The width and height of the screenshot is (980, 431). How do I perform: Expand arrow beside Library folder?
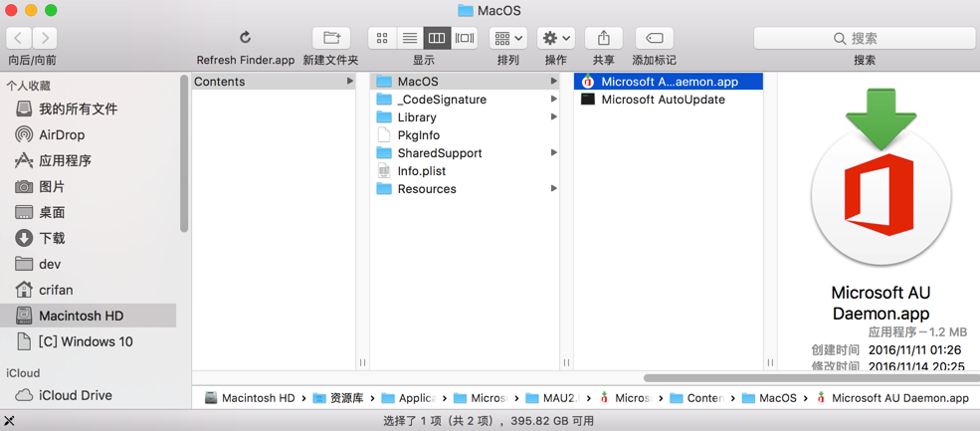pyautogui.click(x=553, y=117)
